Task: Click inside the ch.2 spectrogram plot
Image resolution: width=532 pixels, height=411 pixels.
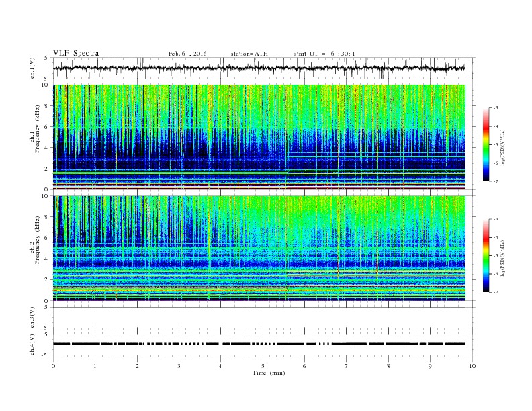Action: [259, 248]
